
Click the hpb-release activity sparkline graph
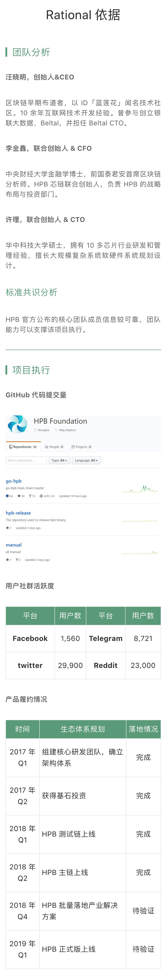pos(140,520)
